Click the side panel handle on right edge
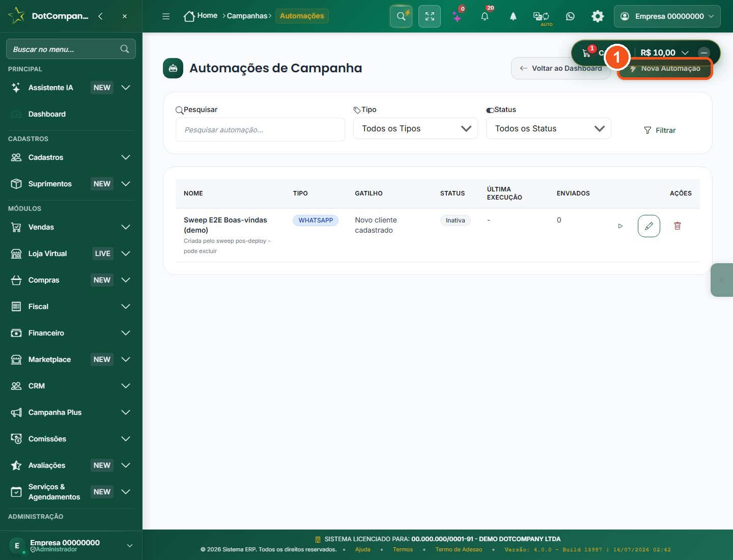 (x=722, y=280)
